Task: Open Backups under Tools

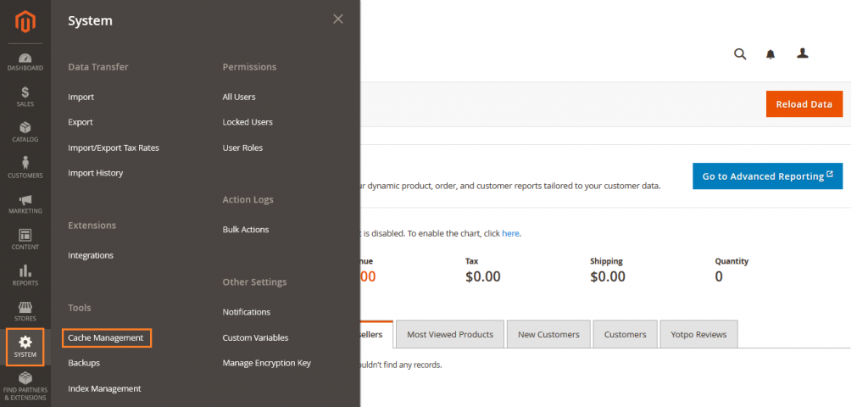Action: tap(84, 363)
